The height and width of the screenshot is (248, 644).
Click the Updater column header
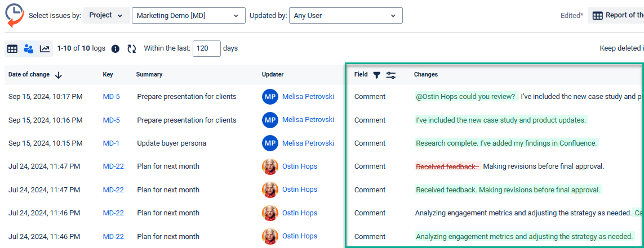pos(273,75)
